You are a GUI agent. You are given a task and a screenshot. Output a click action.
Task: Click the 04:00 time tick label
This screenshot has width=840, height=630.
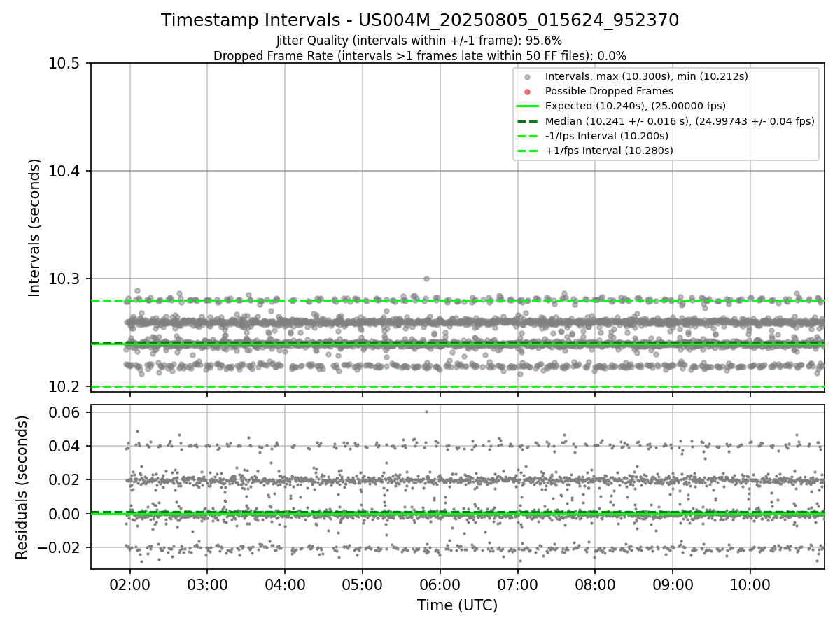coord(285,583)
